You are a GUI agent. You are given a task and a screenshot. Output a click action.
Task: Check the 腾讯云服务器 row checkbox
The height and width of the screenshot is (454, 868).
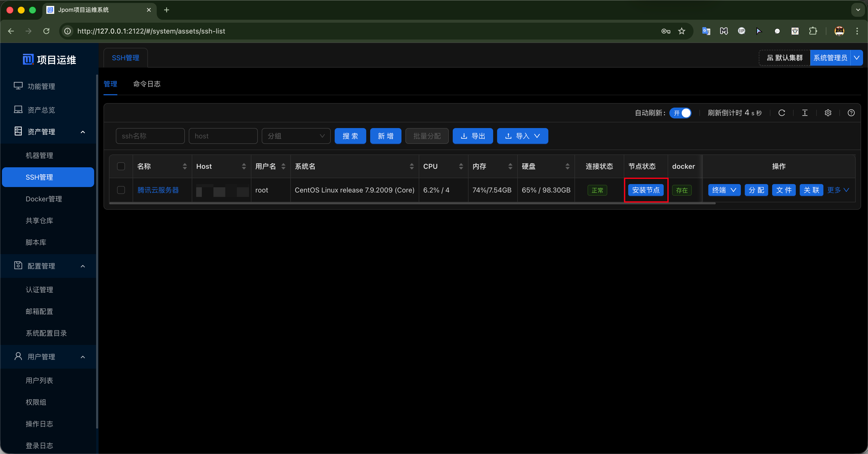pyautogui.click(x=121, y=190)
